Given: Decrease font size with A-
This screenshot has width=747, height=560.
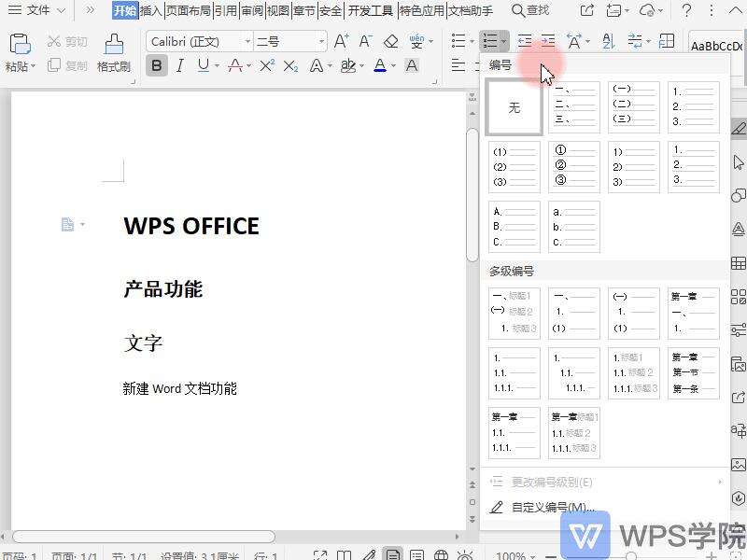Looking at the screenshot, I should point(365,41).
